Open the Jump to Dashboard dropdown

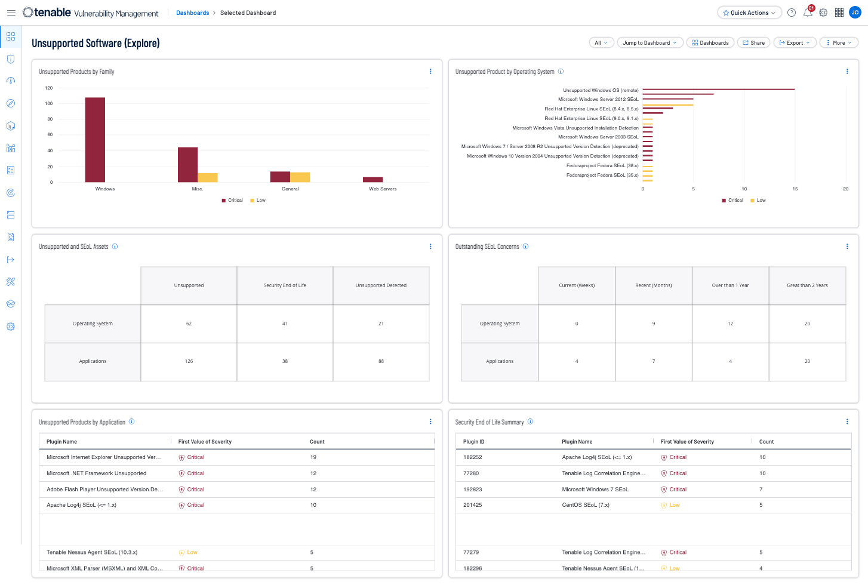coord(650,42)
